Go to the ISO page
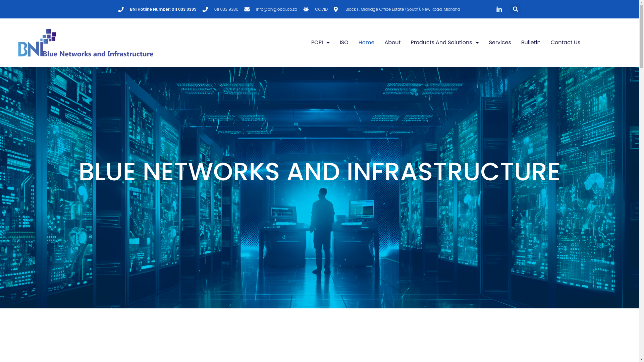The height and width of the screenshot is (362, 644). click(344, 43)
